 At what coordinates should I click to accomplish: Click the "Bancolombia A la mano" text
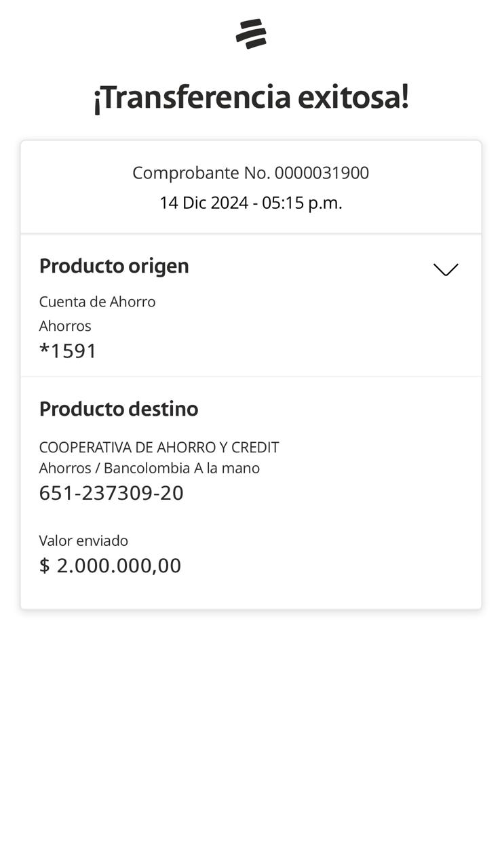182,468
